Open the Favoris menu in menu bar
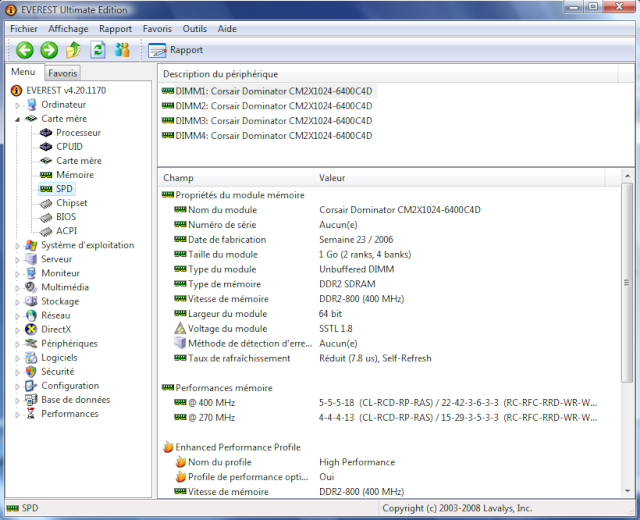640x520 pixels. 157,29
